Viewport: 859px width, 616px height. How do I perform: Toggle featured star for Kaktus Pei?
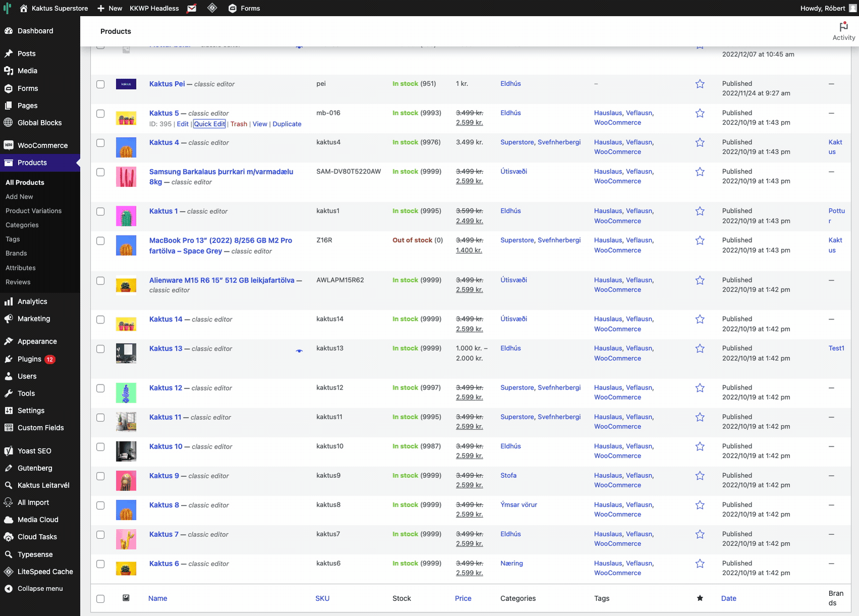click(x=700, y=84)
